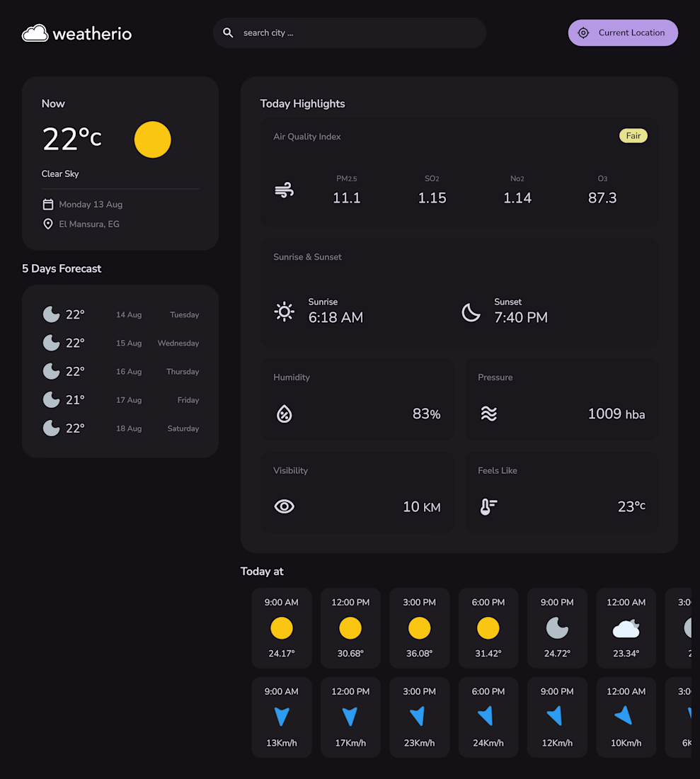The image size is (700, 779).
Task: Click the Tuesday label in forecast
Action: click(x=185, y=314)
